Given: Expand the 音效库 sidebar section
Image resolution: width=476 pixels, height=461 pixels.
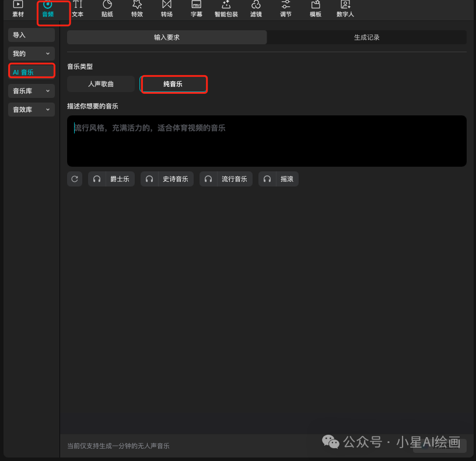Looking at the screenshot, I should point(30,110).
